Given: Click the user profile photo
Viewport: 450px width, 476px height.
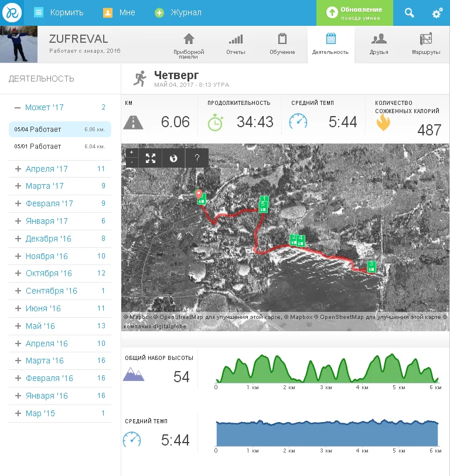Looking at the screenshot, I should [x=19, y=45].
